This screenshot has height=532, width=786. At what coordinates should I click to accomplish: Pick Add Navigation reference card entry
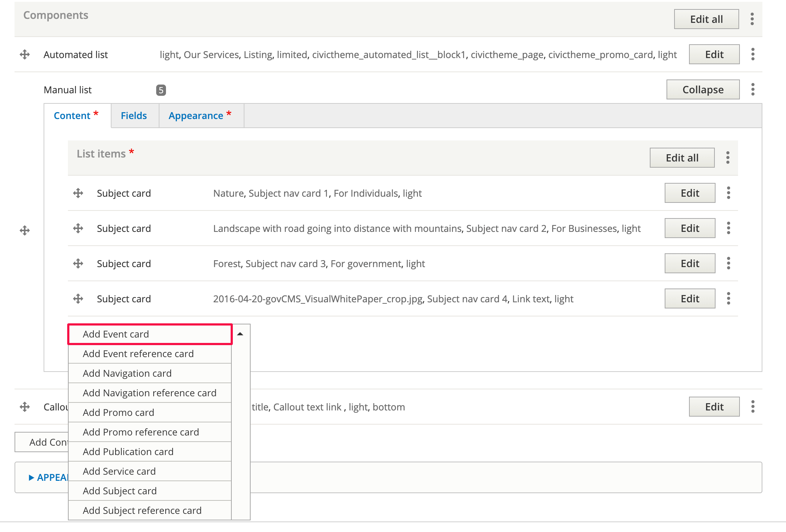click(x=149, y=393)
